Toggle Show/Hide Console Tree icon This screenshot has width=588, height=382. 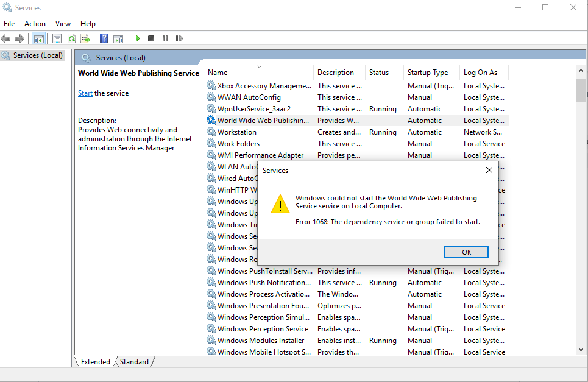39,38
